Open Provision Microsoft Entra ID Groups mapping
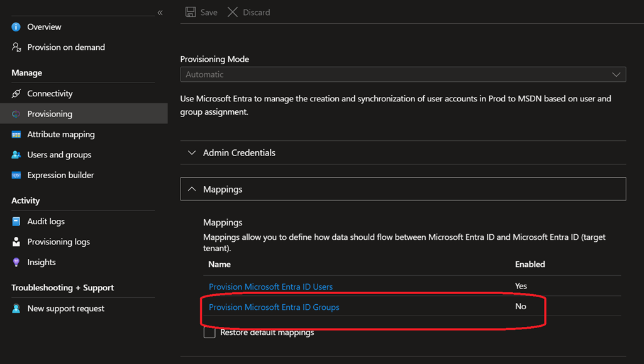The height and width of the screenshot is (364, 644). coord(274,307)
